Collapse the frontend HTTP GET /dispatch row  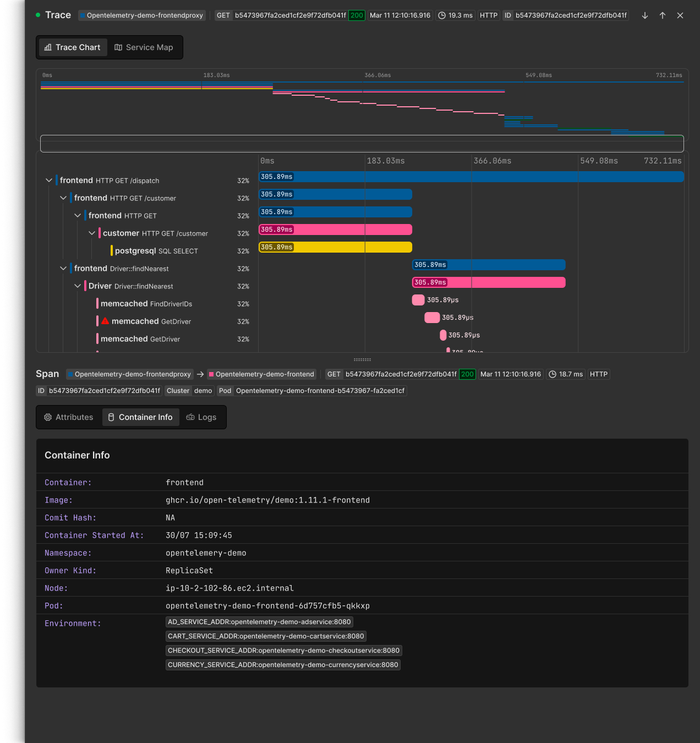[x=49, y=181]
